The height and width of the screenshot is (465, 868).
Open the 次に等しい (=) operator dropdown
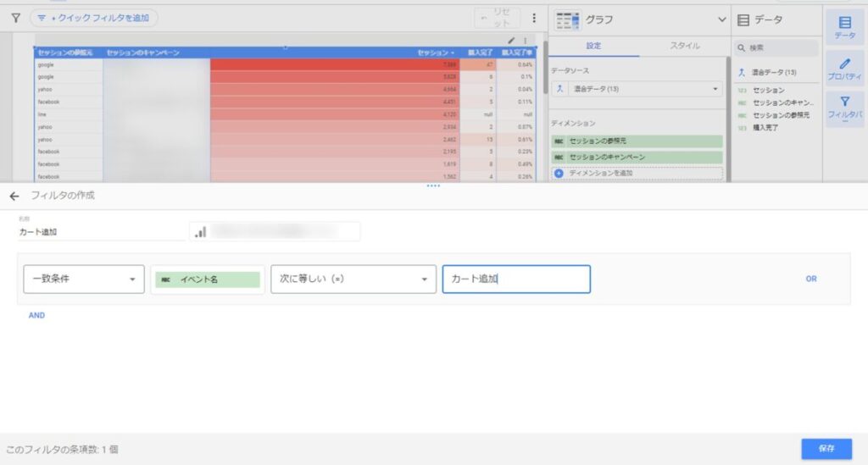(353, 280)
